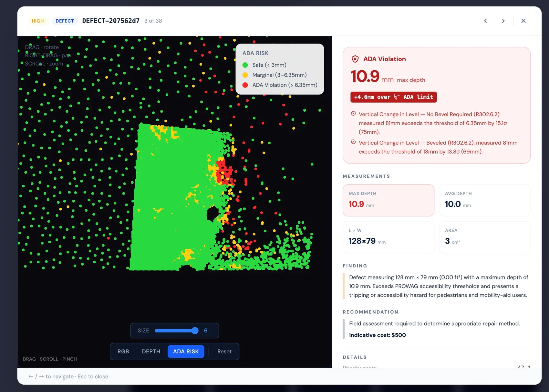Click the HIGH severity badge

37,21
